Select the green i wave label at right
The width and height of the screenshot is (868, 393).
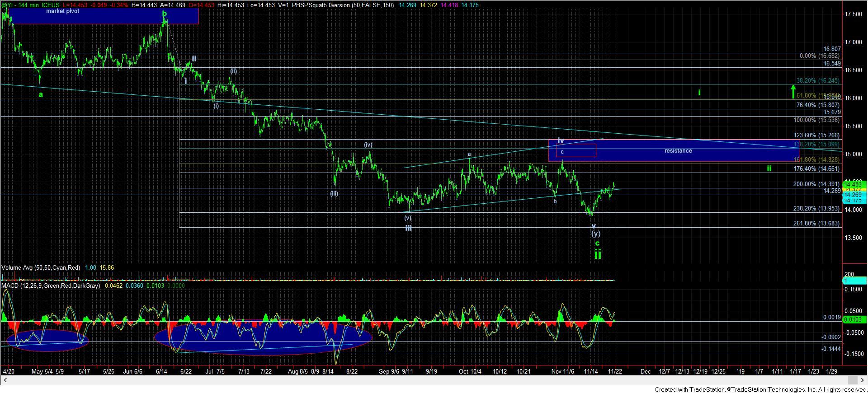point(699,93)
